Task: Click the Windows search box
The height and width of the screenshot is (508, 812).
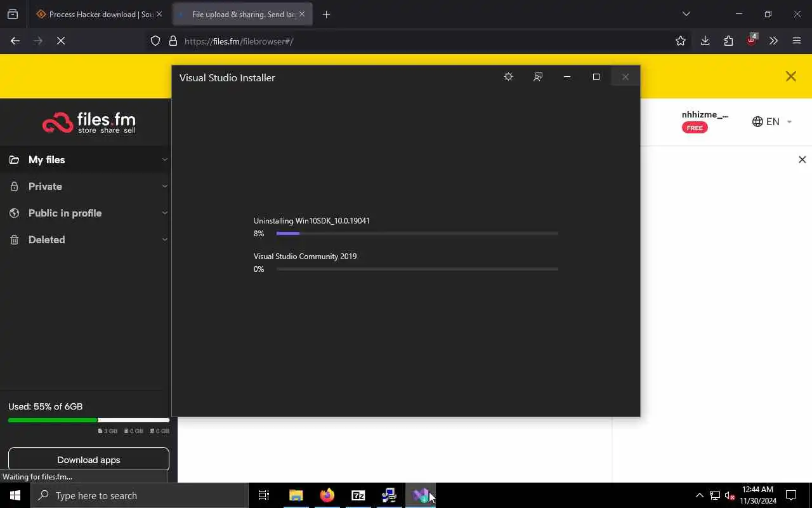Action: click(x=140, y=495)
